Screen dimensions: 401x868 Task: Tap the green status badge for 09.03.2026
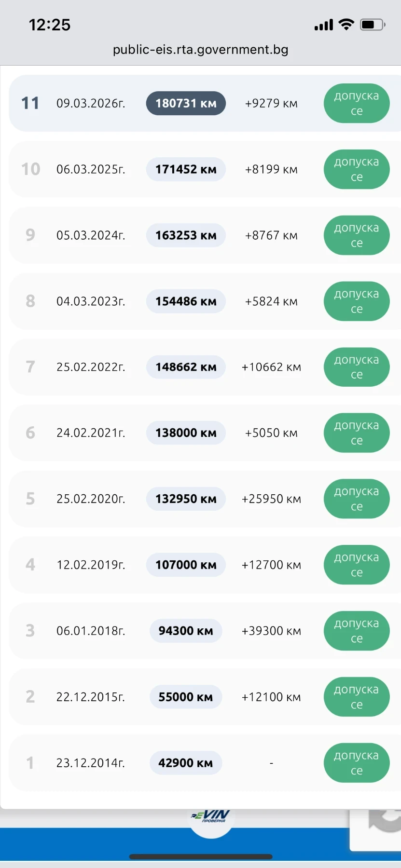pyautogui.click(x=356, y=103)
